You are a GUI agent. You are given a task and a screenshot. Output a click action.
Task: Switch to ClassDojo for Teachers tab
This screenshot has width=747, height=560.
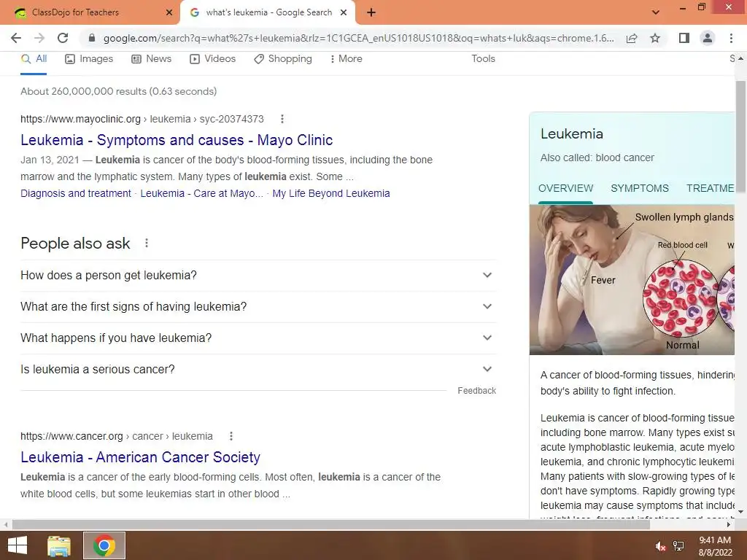pyautogui.click(x=90, y=12)
